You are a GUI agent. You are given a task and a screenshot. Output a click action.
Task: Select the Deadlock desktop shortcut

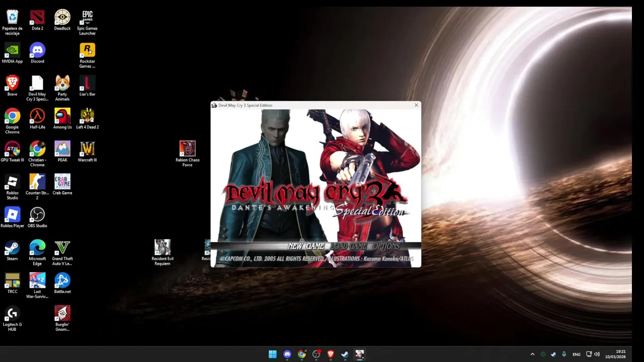point(62,20)
